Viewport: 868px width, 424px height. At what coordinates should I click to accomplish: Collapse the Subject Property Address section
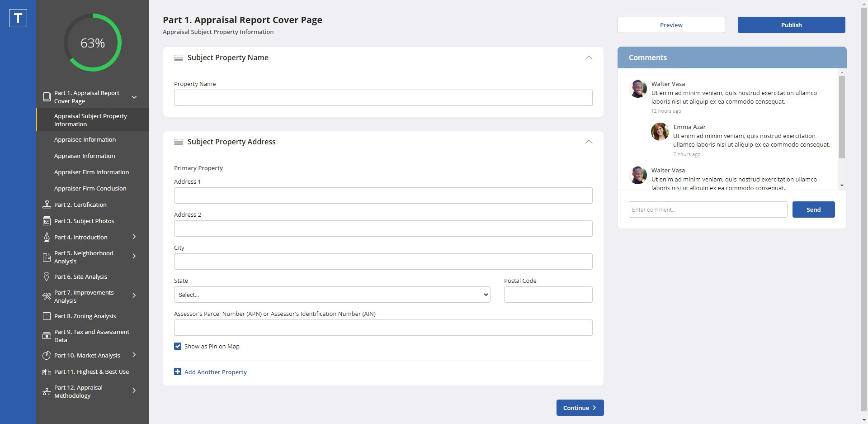coord(589,142)
